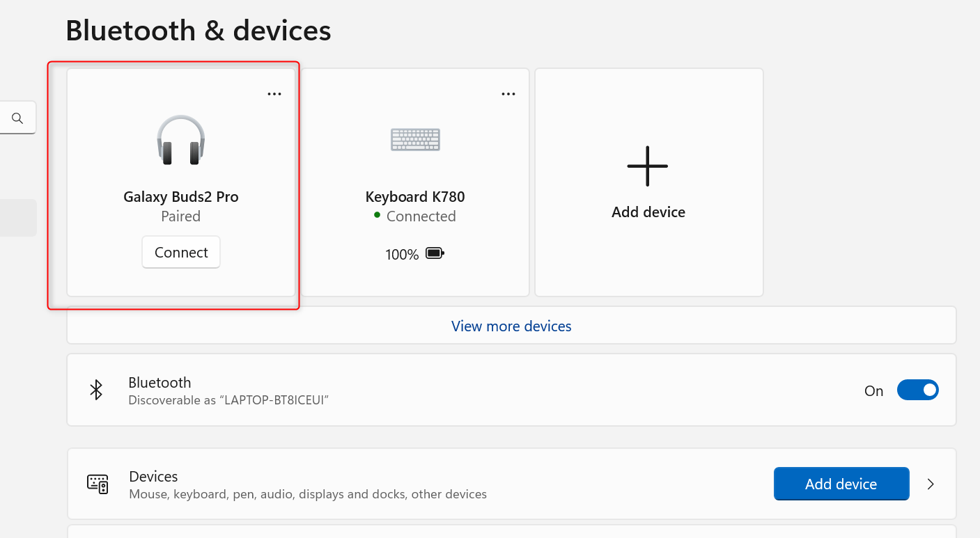Click the Add device tile label
980x538 pixels.
pos(648,212)
